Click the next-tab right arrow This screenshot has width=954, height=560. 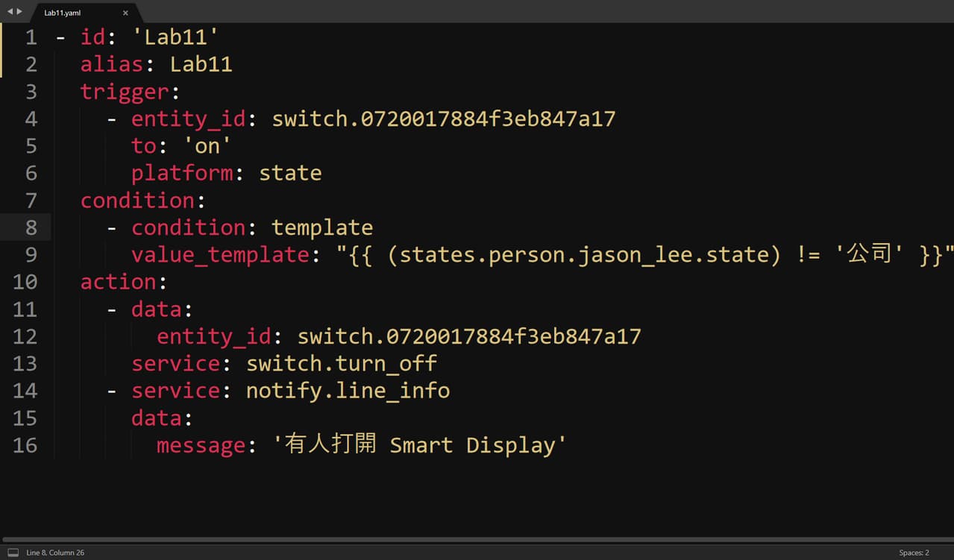coord(19,12)
